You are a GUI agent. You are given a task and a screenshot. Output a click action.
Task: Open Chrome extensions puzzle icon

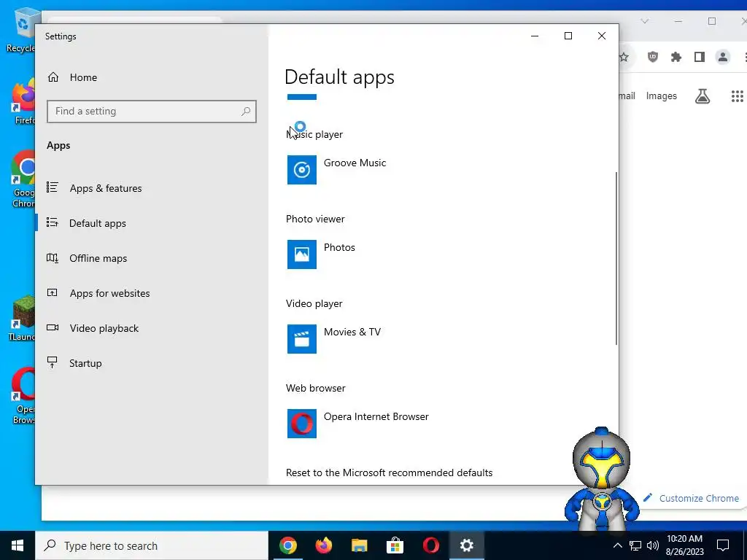coord(676,57)
